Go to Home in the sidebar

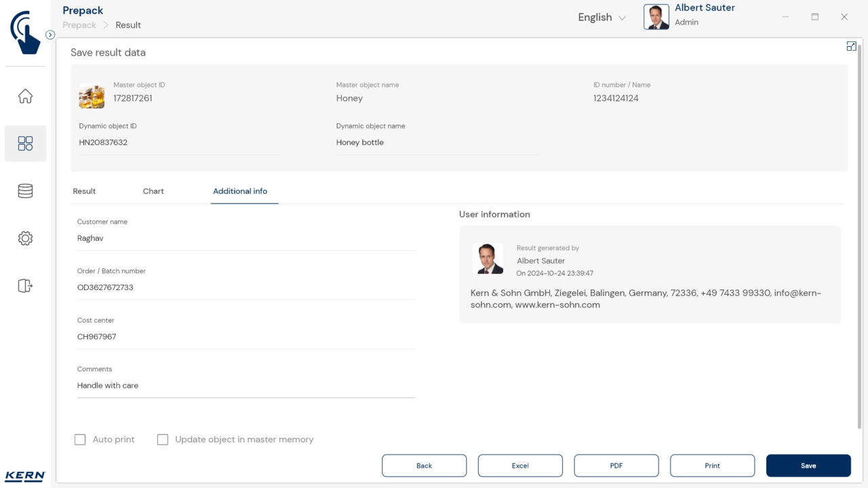click(25, 96)
